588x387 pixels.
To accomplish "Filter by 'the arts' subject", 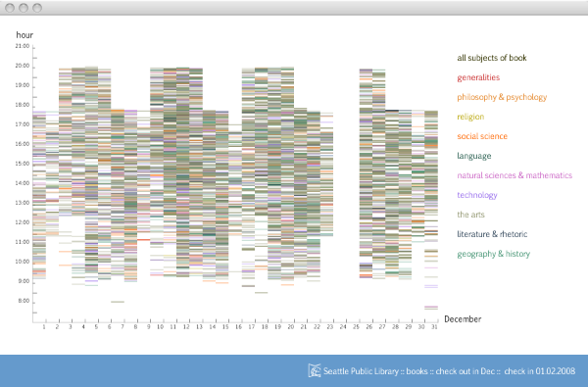I will coord(470,215).
